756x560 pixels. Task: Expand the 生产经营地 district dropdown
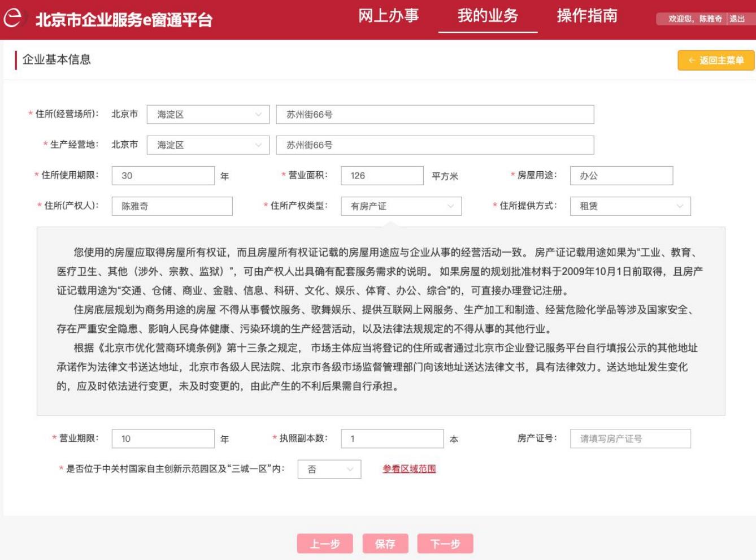[208, 145]
